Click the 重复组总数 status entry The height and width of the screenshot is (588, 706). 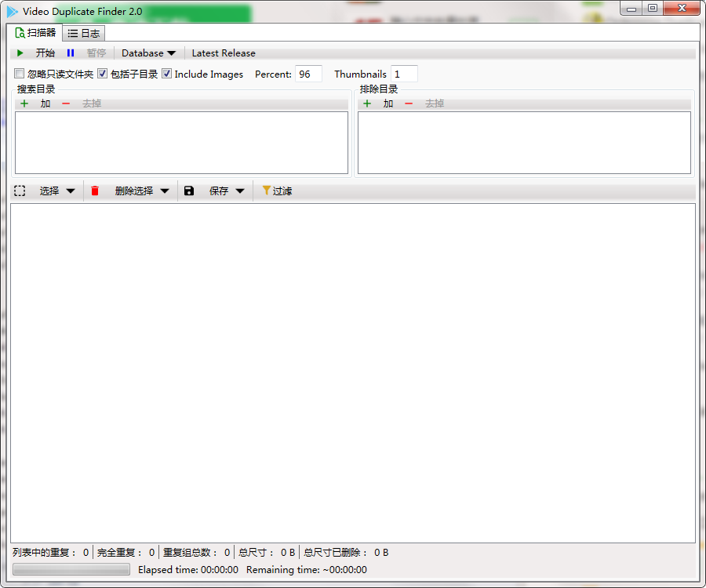coord(197,552)
